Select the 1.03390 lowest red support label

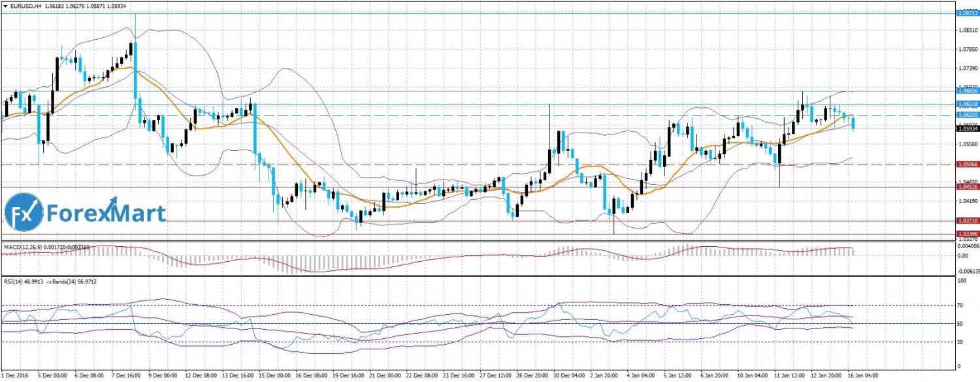(966, 233)
